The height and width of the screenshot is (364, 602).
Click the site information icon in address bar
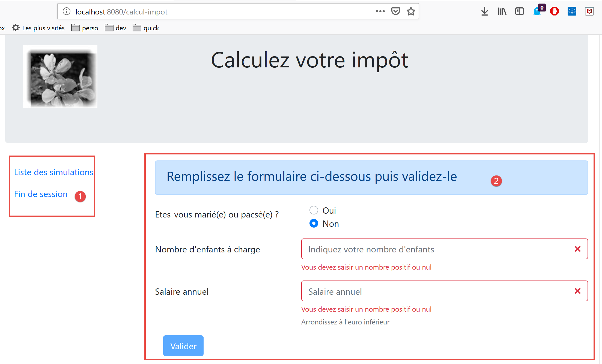(x=67, y=11)
